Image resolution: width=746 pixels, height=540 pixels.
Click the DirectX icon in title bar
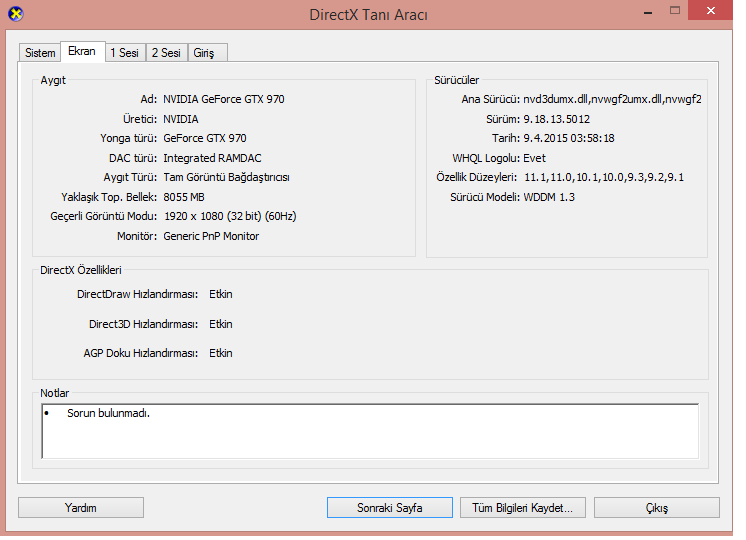coord(16,14)
